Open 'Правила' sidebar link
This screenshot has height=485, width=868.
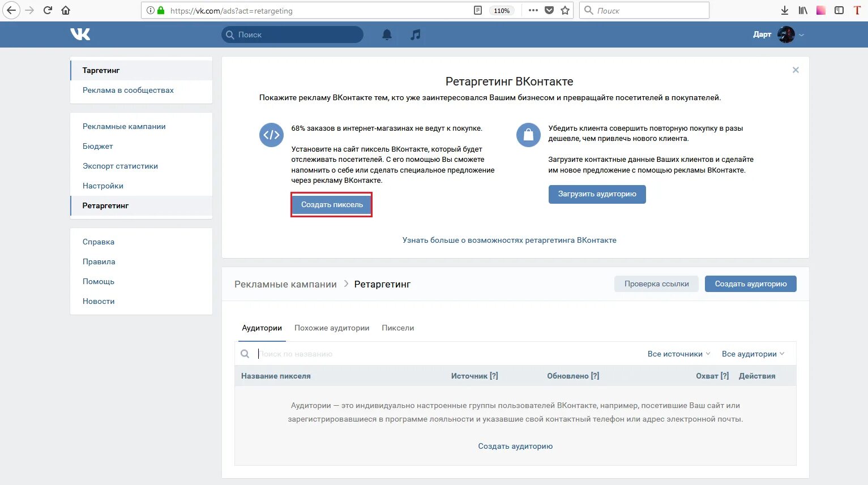[x=141, y=261]
